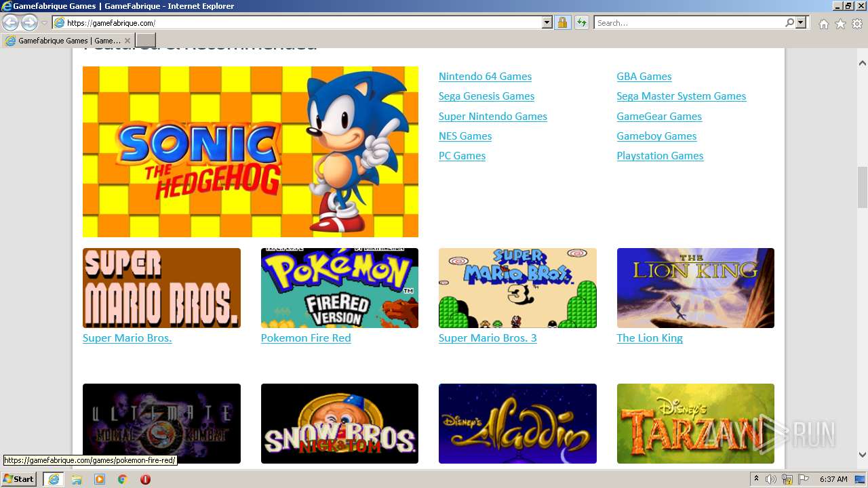The image size is (868, 488).
Task: Open GameGear Games link
Action: click(x=659, y=117)
